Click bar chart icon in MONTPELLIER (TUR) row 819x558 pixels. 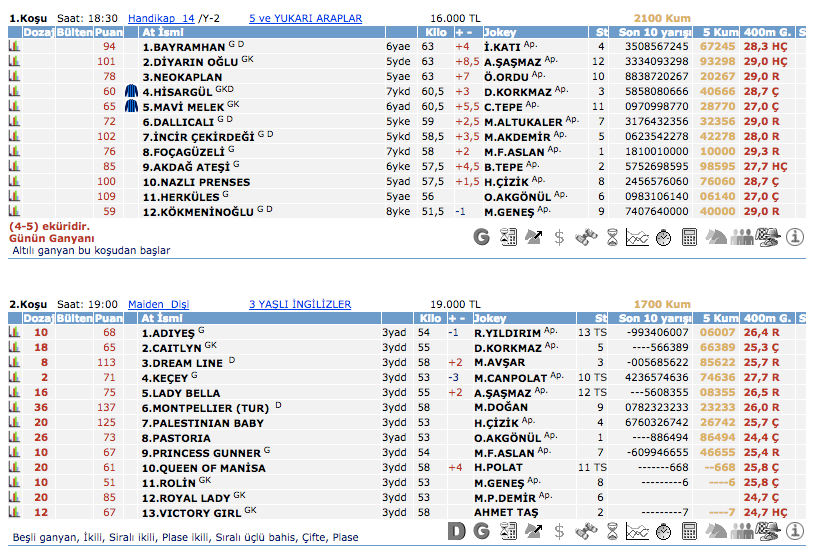[15, 408]
